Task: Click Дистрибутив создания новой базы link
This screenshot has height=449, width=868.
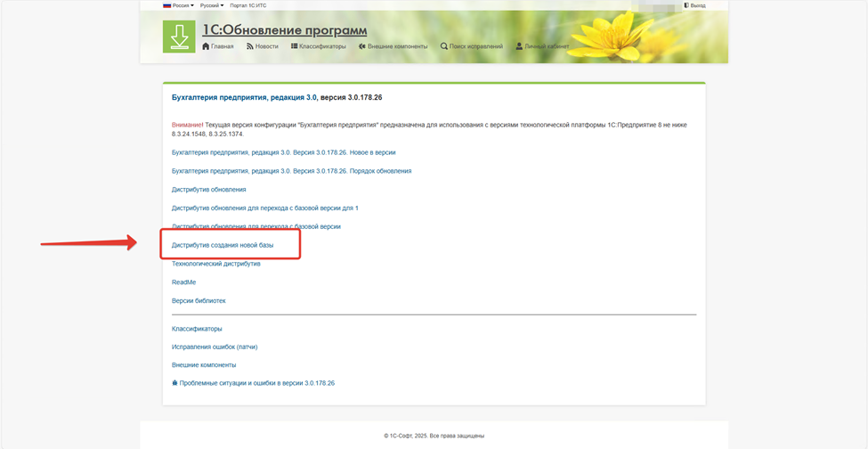Action: coord(223,245)
